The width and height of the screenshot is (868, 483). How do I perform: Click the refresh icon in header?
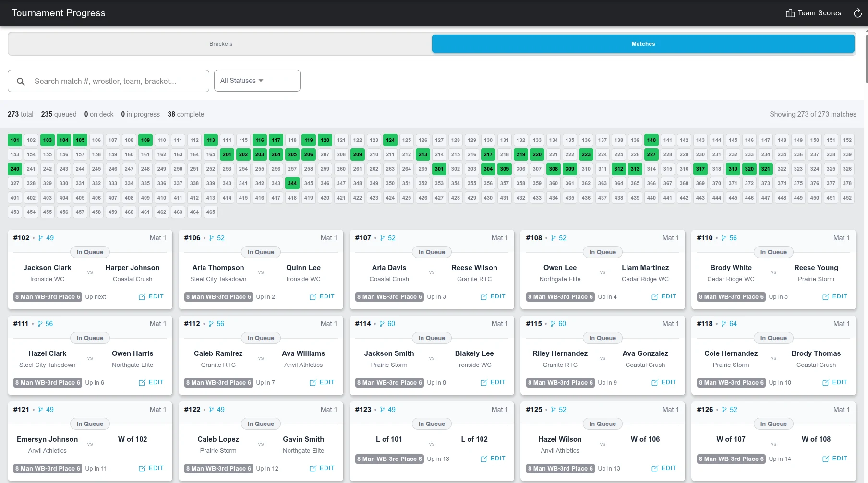point(857,13)
